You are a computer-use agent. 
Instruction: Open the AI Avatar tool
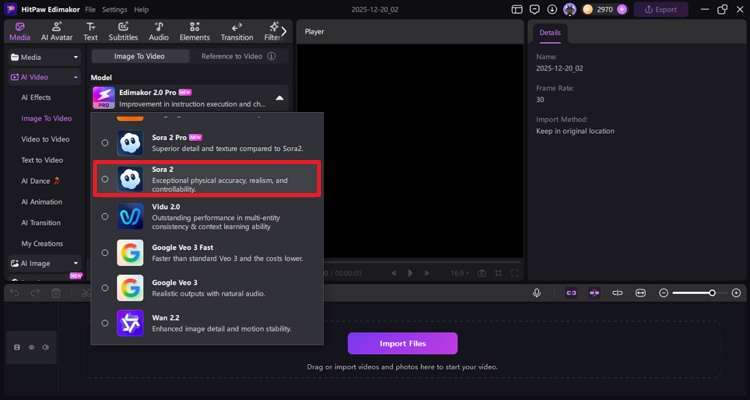[x=57, y=32]
